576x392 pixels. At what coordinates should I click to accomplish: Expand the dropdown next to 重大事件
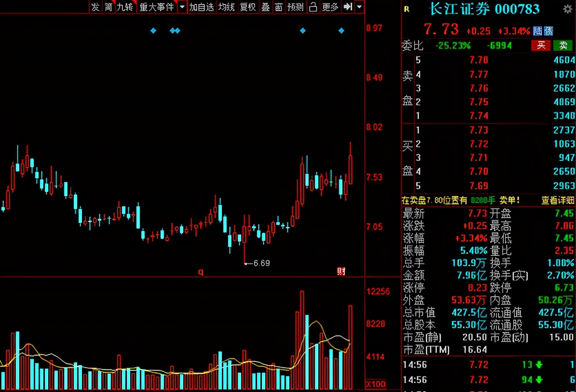(182, 8)
